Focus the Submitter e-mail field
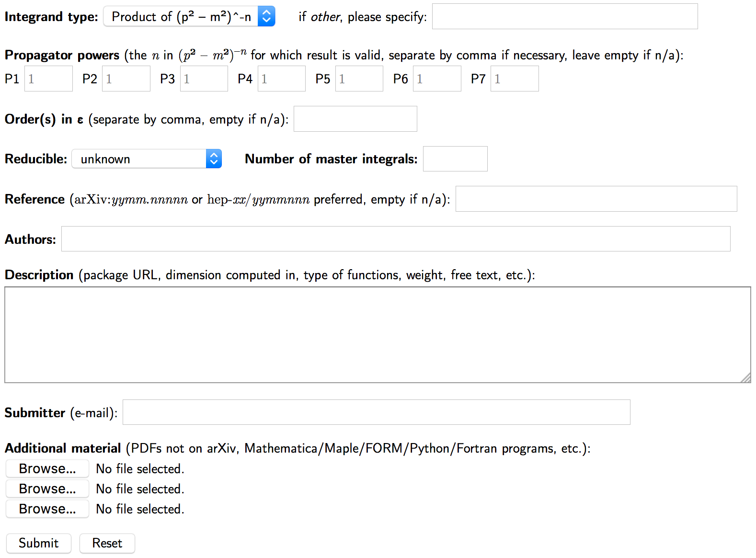 click(x=376, y=412)
